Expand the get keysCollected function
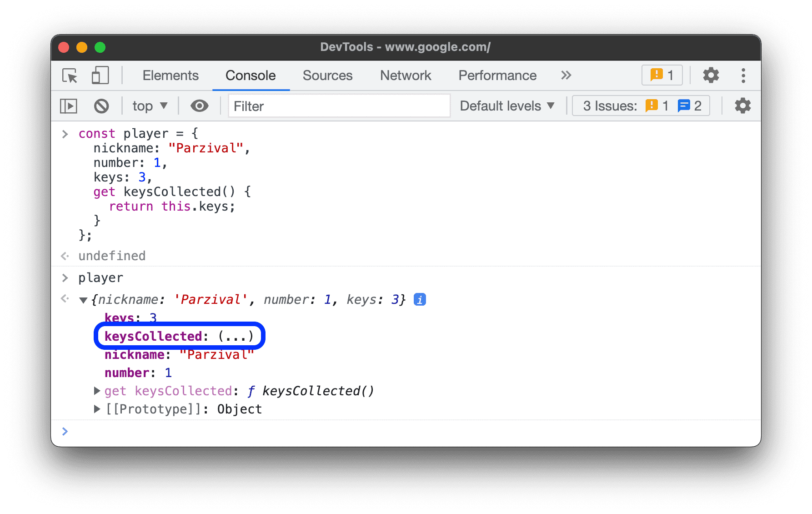Screen dimensions: 812x514 [97, 391]
